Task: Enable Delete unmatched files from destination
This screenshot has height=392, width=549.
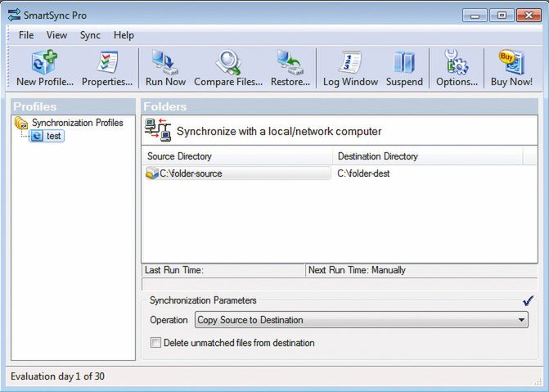Action: point(155,343)
